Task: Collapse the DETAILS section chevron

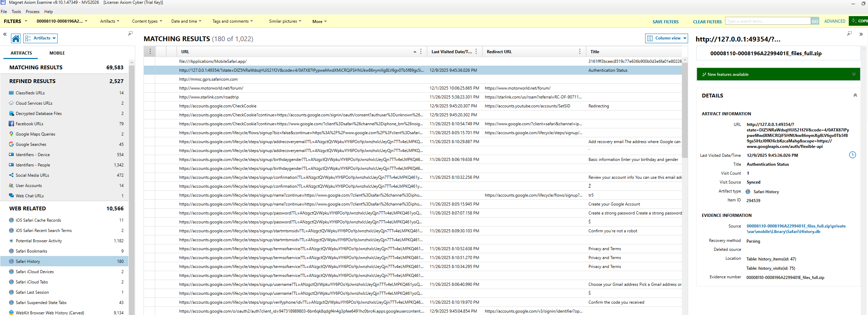Action: pos(855,96)
